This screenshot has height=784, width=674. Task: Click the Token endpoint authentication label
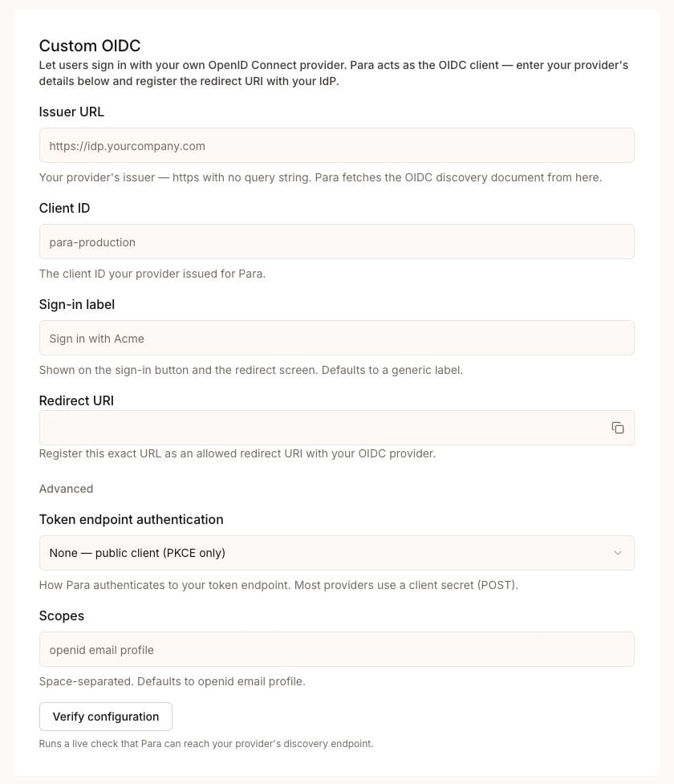[131, 519]
